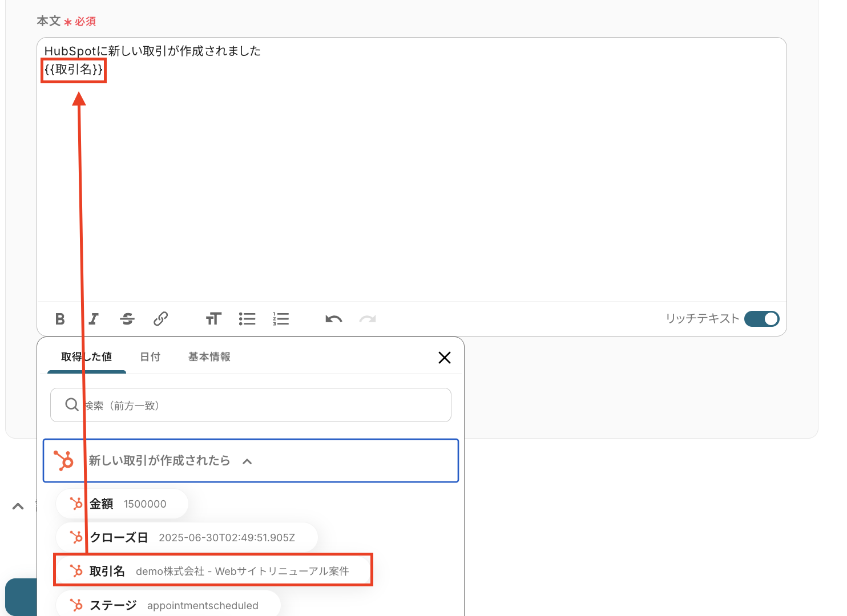Click the {{取引名}} variable in body
The image size is (847, 616).
pos(74,70)
